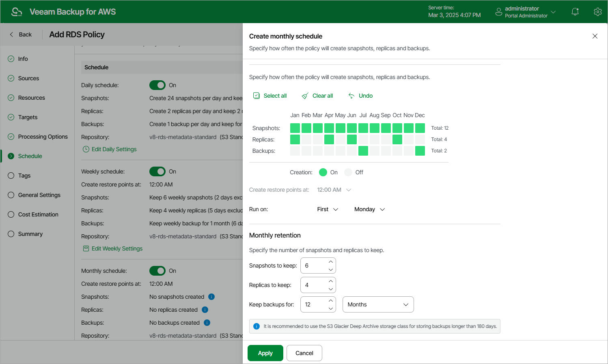Apply the monthly schedule settings
Image resolution: width=608 pixels, height=364 pixels.
point(265,353)
